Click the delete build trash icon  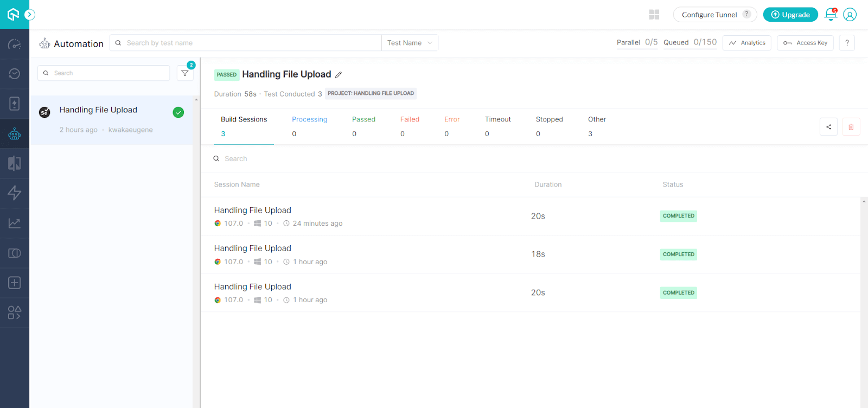tap(851, 127)
